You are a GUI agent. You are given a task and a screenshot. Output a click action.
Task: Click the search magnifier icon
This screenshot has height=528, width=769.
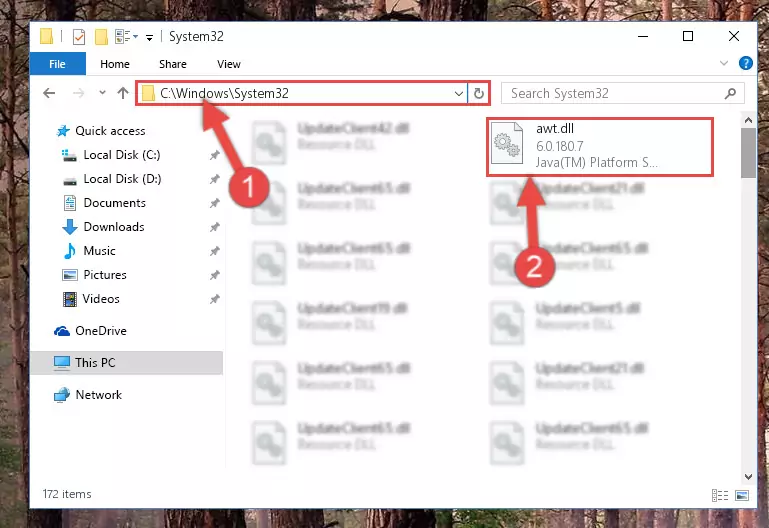pos(730,93)
